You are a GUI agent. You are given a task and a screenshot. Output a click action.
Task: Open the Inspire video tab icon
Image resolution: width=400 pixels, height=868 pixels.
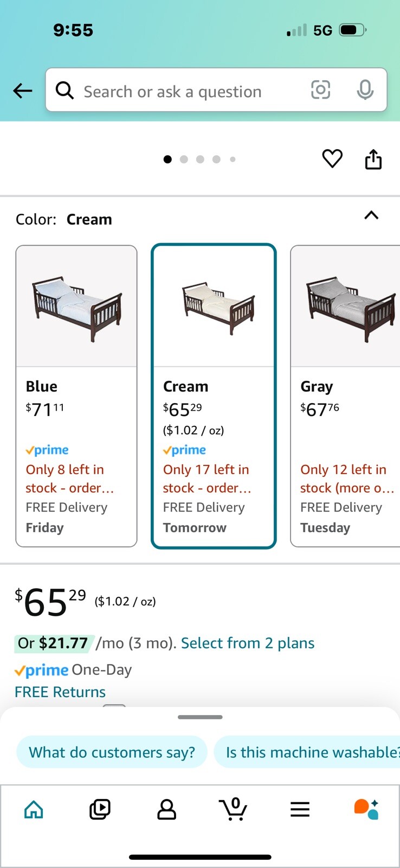point(100,809)
